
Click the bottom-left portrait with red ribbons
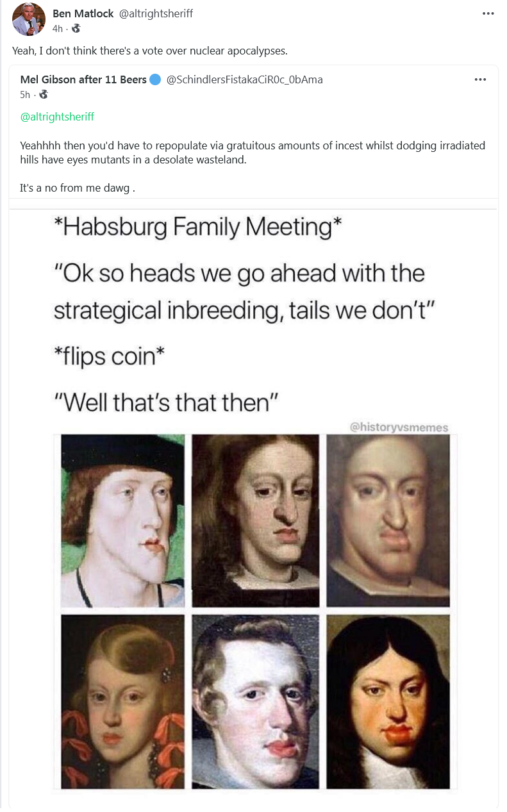[x=122, y=702]
